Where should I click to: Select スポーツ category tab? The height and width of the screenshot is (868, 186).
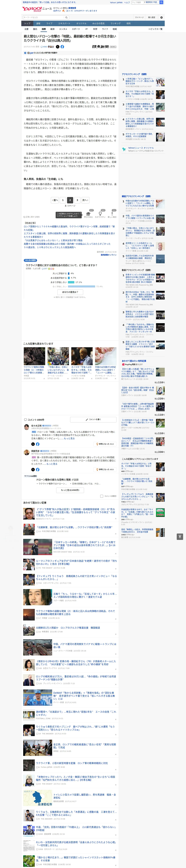click(76, 29)
